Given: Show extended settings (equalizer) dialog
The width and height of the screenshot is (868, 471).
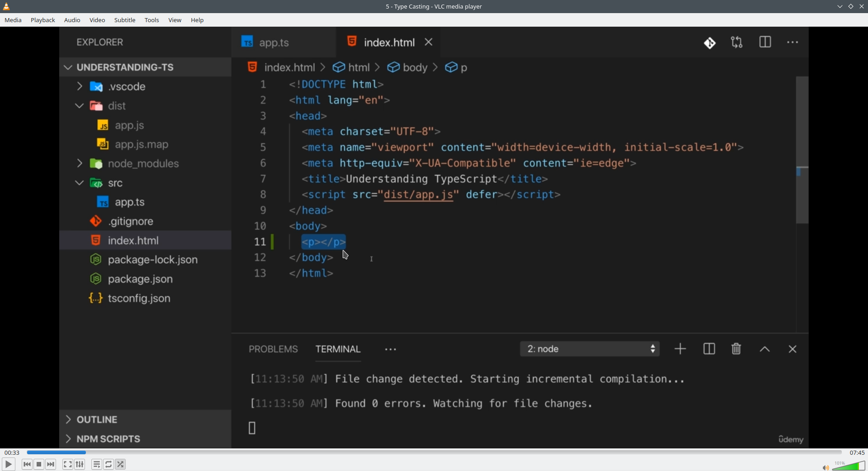Looking at the screenshot, I should 80,464.
